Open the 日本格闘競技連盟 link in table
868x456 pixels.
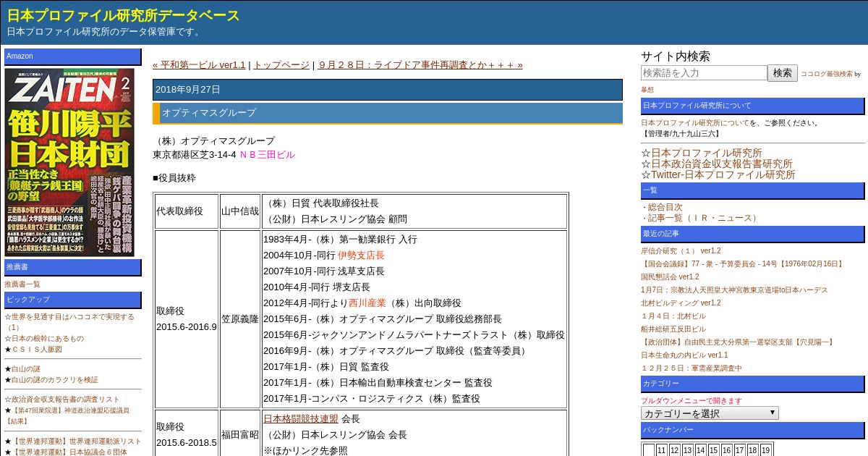click(x=301, y=418)
